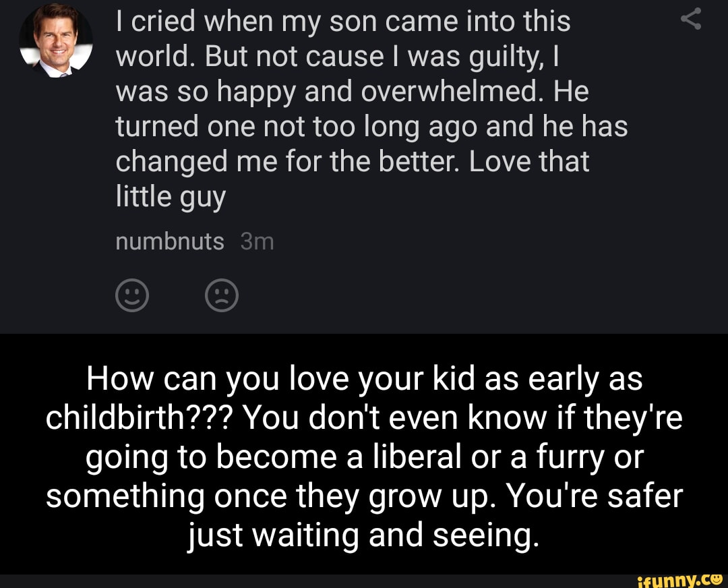728x588 pixels.
Task: Click the caption line "something once they grow up"
Action: click(x=364, y=496)
